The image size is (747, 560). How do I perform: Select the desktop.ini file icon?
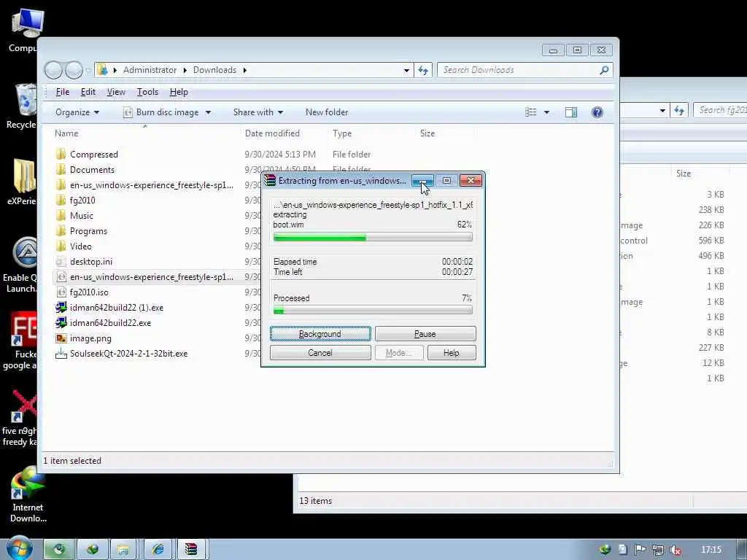[x=61, y=262]
